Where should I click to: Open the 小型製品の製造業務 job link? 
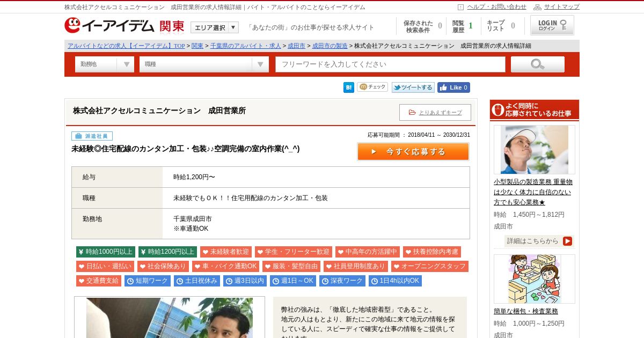[x=533, y=192]
